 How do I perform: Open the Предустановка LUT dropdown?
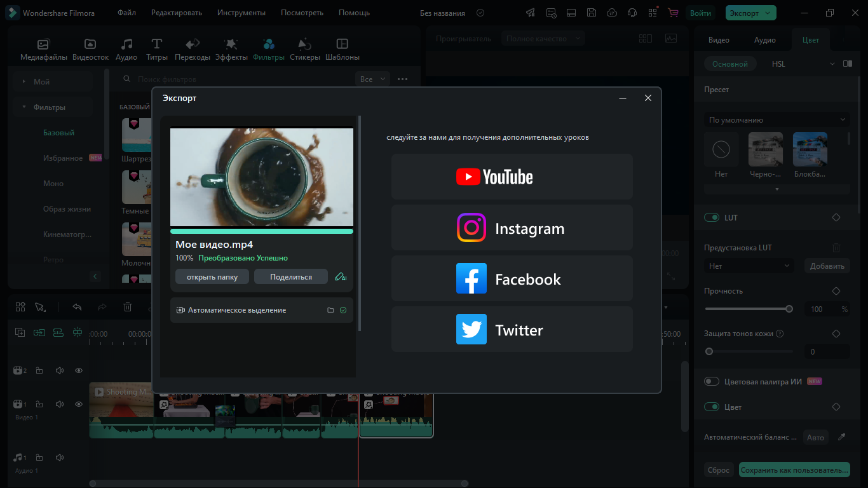point(750,266)
